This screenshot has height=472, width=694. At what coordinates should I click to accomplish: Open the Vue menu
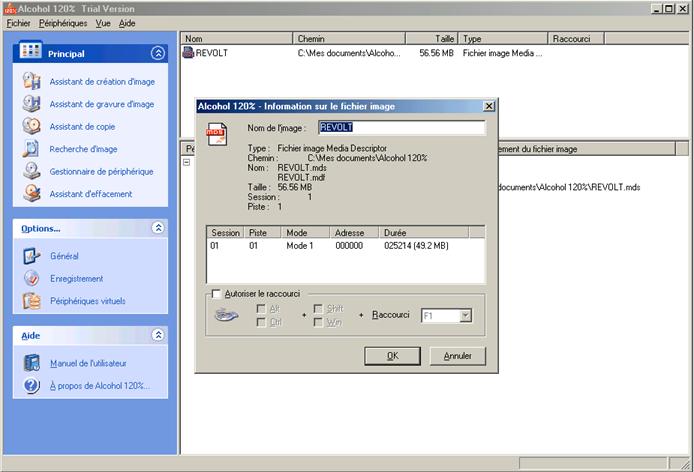pyautogui.click(x=103, y=23)
